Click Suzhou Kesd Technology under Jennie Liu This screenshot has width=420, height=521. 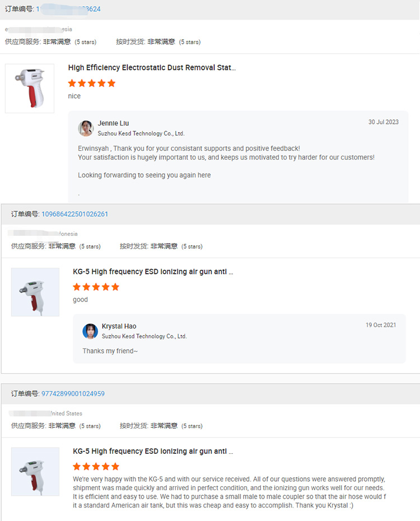[141, 134]
